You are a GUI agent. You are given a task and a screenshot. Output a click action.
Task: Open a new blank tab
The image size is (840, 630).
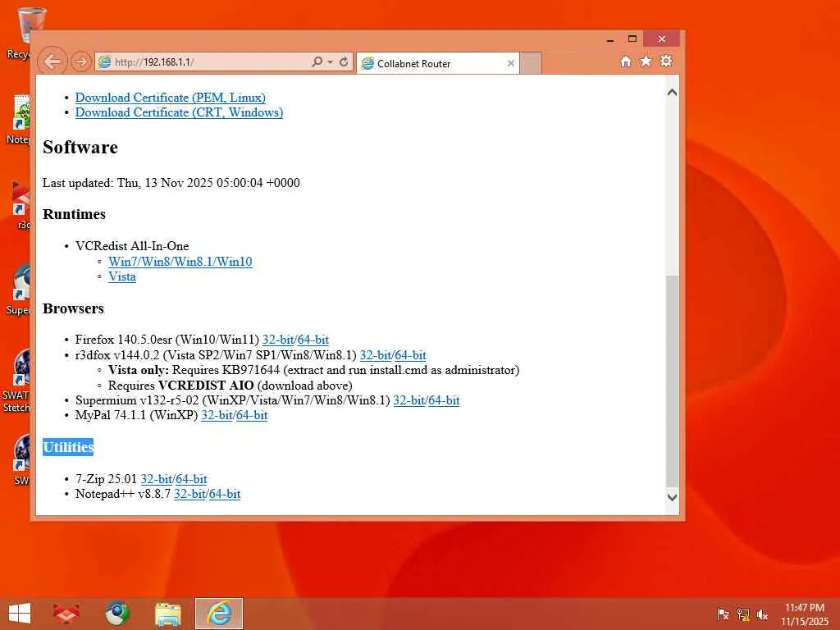(531, 63)
